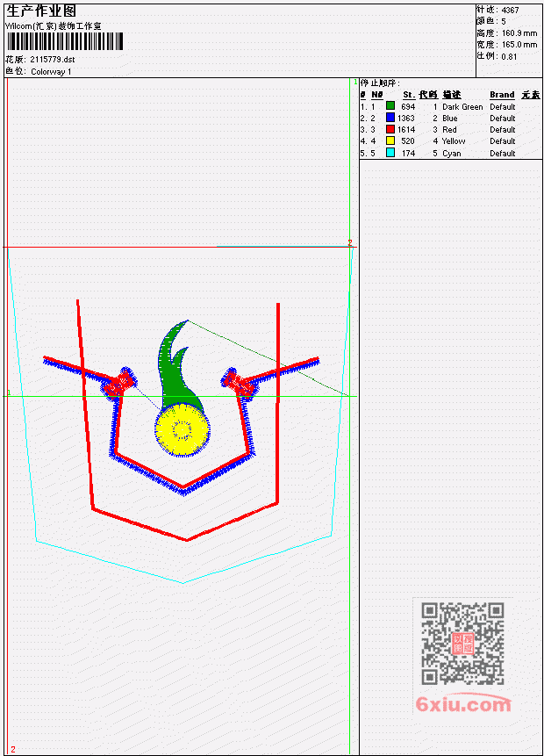Click the scale value 0.81
The image size is (544, 756).
click(x=509, y=57)
